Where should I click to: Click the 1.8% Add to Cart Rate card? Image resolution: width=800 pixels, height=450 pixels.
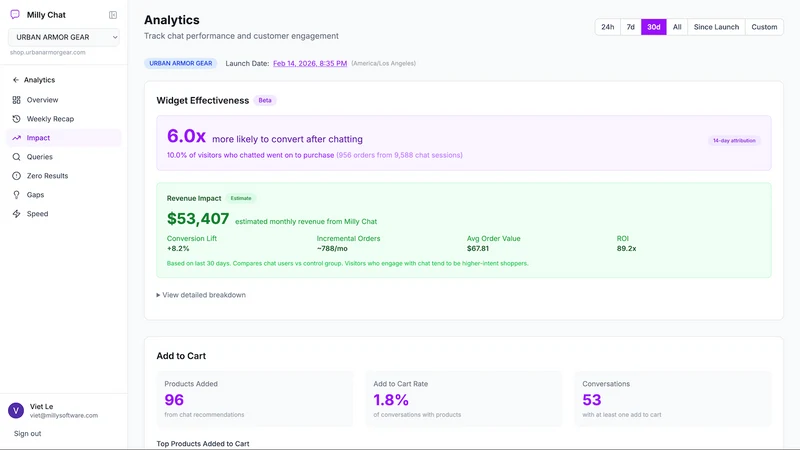(464, 399)
